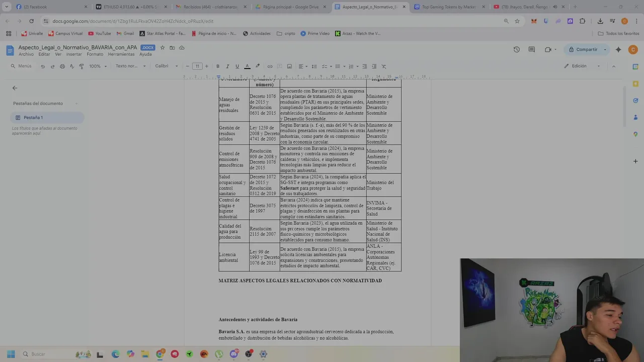644x362 pixels.
Task: Open the Edición mode dropdown
Action: (x=582, y=66)
